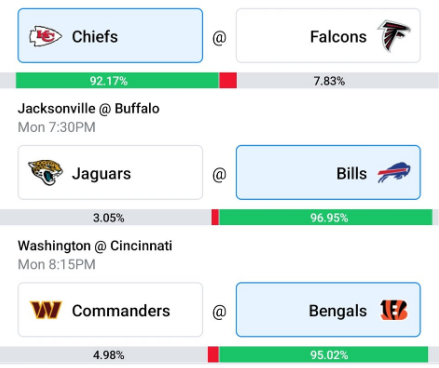
Task: Open the Jacksonville @ Buffalo matchup heading
Action: coord(89,109)
